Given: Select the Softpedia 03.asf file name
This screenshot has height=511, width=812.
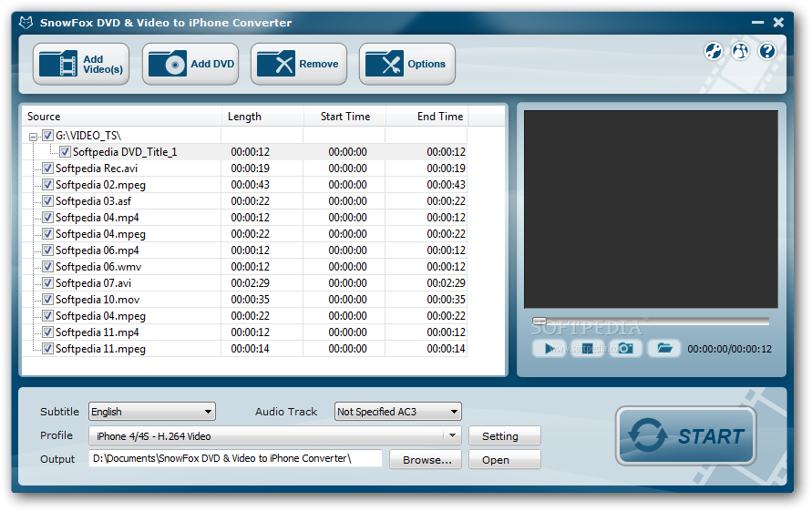Looking at the screenshot, I should [93, 201].
